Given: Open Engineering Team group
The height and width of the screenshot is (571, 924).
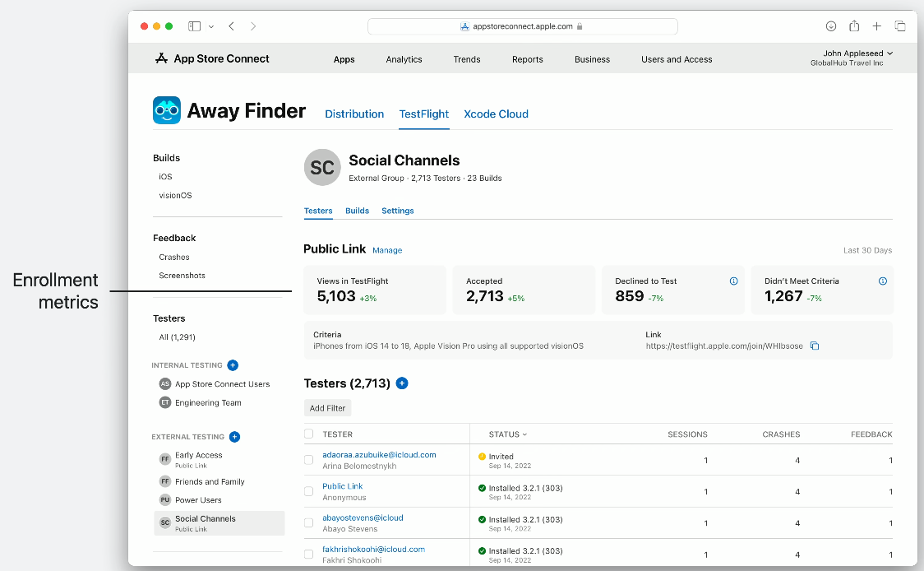Looking at the screenshot, I should (201, 403).
